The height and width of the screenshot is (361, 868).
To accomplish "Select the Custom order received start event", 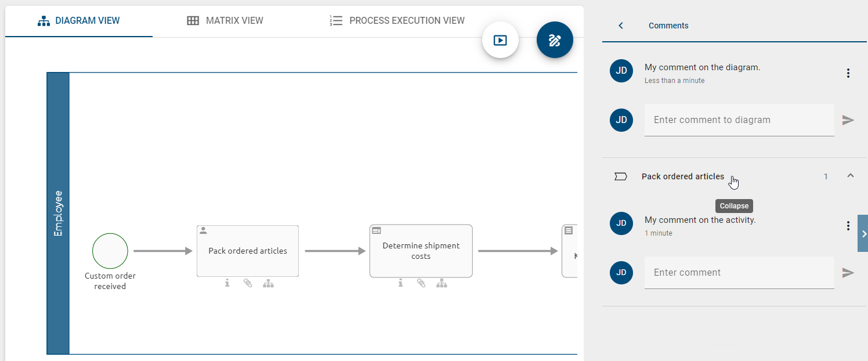I will [x=110, y=251].
